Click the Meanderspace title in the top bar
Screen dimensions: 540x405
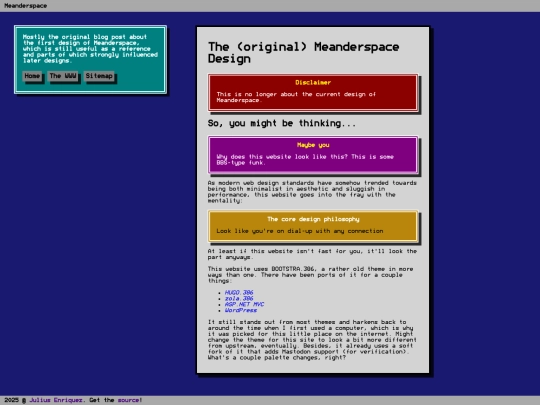(x=25, y=6)
